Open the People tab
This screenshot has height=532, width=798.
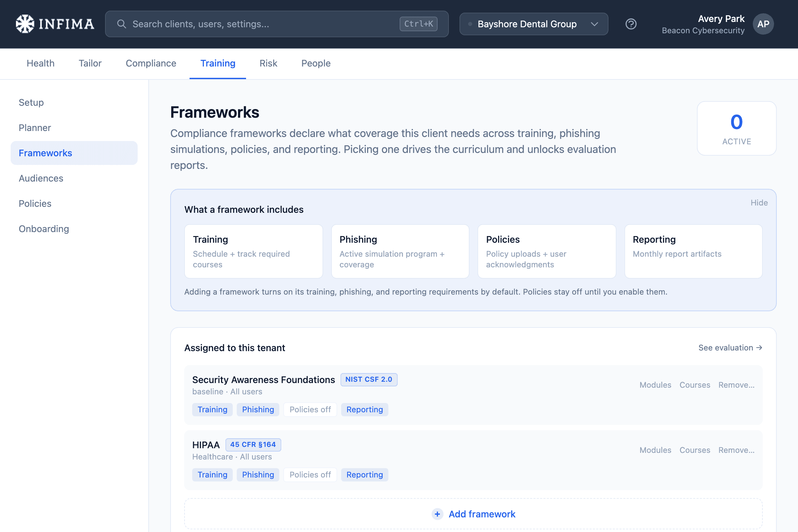coord(316,63)
